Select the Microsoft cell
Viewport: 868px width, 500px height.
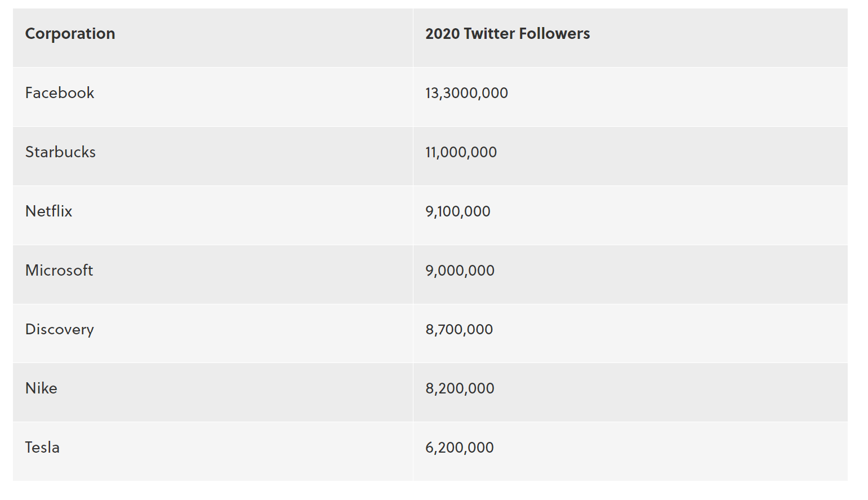(x=59, y=271)
